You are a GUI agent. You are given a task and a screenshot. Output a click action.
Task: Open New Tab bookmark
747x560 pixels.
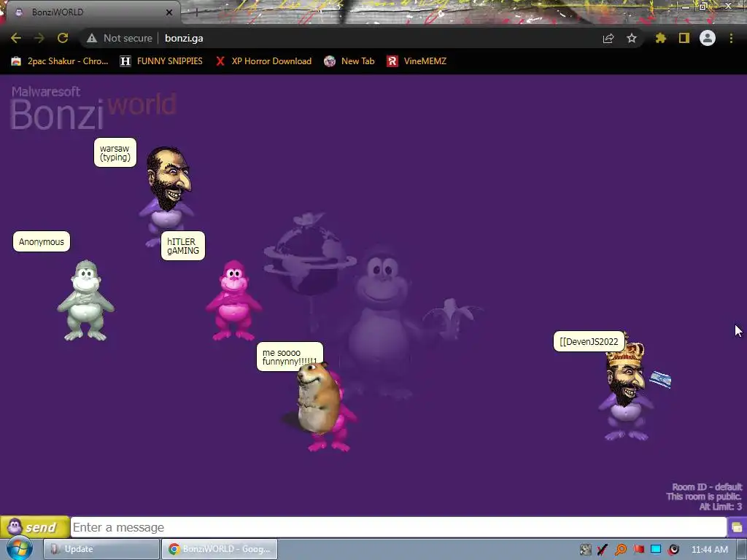coord(349,61)
